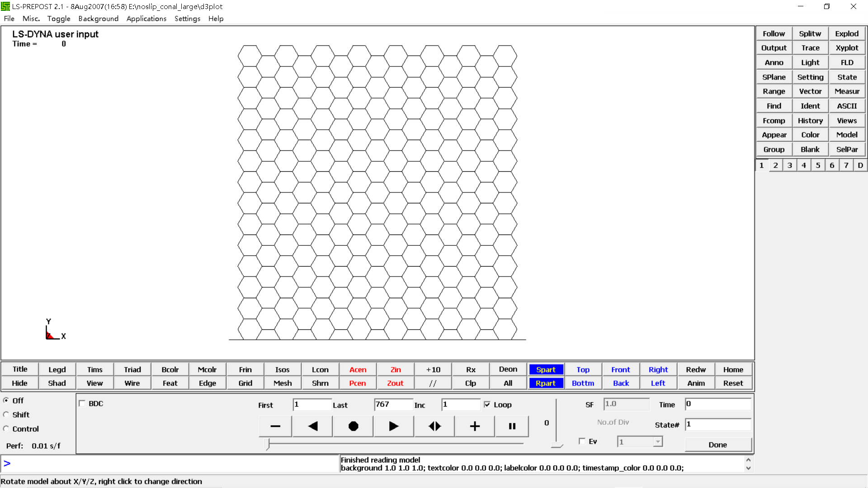868x488 pixels.
Task: Click the Edge display icon
Action: coord(207,383)
